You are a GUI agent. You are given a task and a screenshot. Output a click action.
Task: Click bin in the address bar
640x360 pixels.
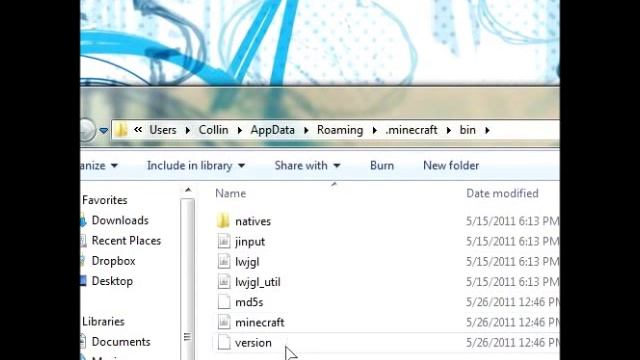(x=468, y=130)
